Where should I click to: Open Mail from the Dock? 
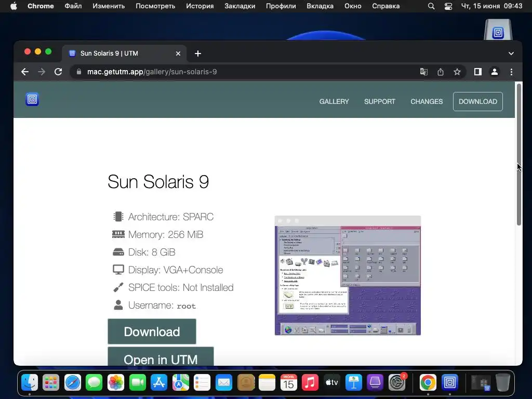(x=224, y=383)
